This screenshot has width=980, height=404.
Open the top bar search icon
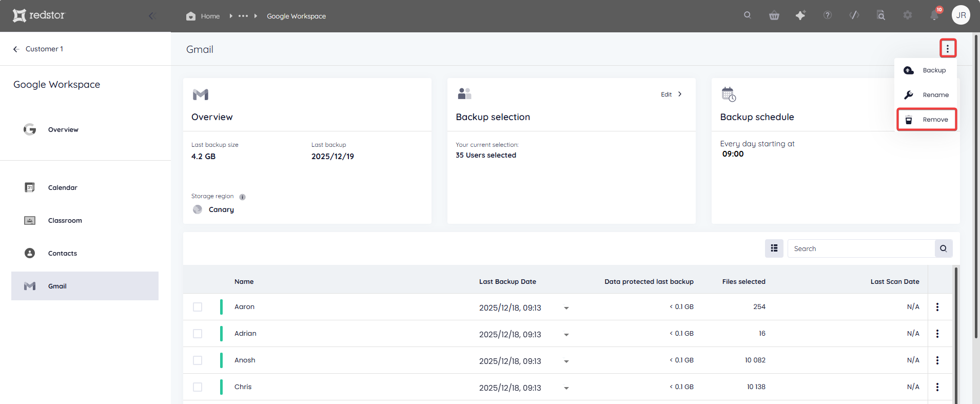pyautogui.click(x=747, y=15)
